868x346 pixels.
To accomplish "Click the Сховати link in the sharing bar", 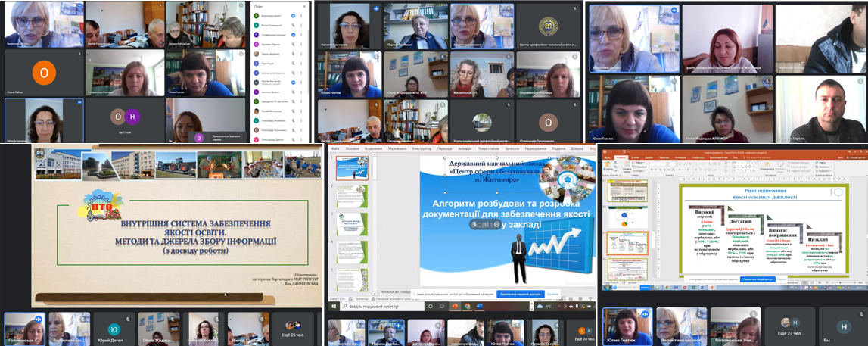I will point(552,293).
